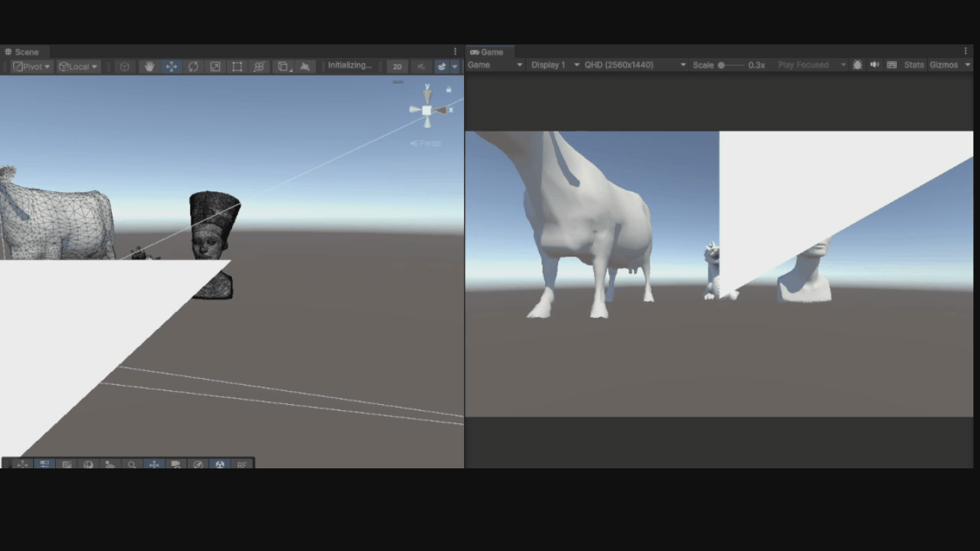Toggle the keyboard shortcuts icon in Game toolbar
Image resolution: width=980 pixels, height=551 pixels.
892,65
